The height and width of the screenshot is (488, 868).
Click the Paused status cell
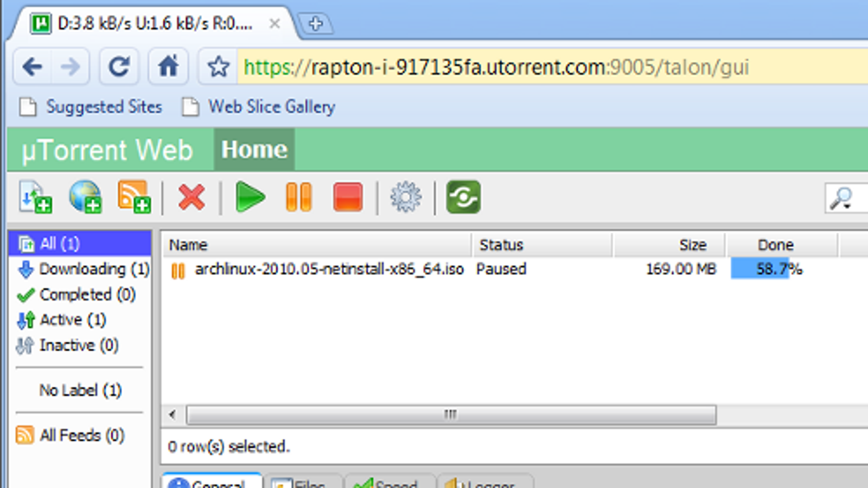[501, 269]
